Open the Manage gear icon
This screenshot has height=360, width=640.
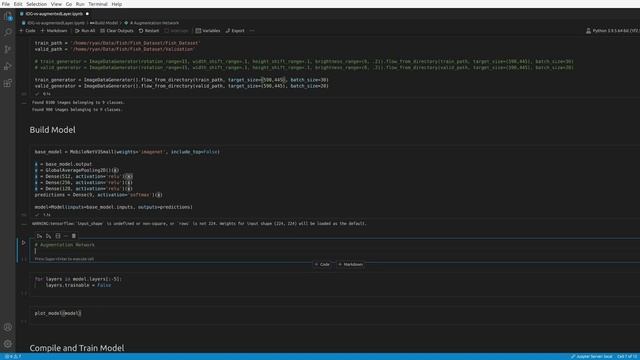coord(8,344)
